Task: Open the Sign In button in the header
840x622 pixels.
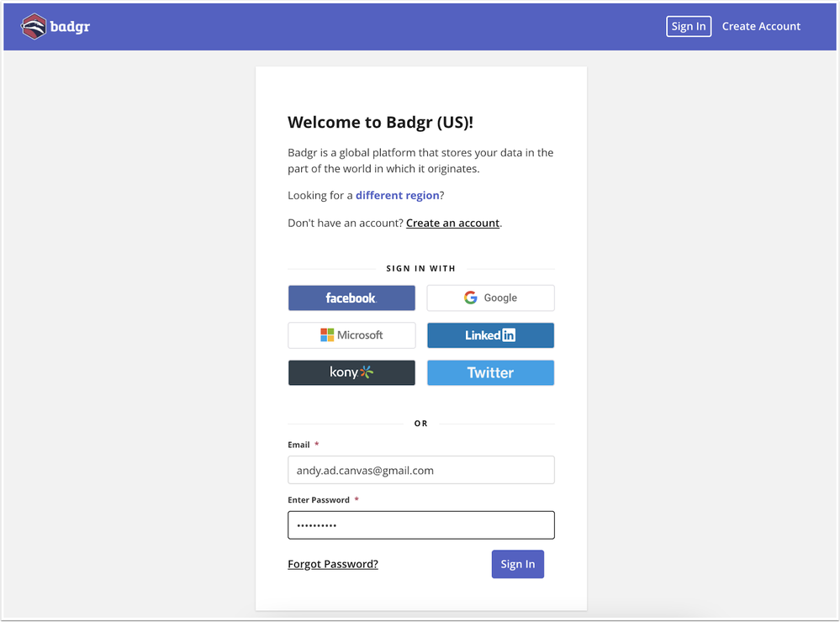Action: pos(689,26)
